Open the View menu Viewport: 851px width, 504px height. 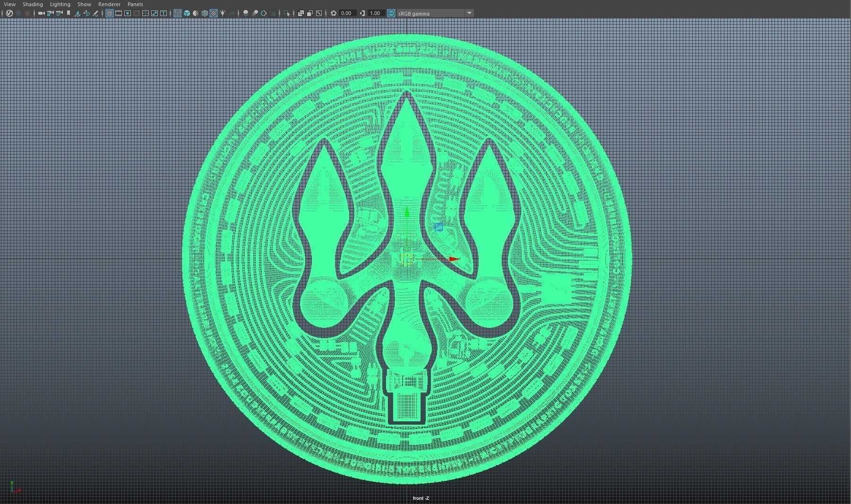[x=9, y=4]
